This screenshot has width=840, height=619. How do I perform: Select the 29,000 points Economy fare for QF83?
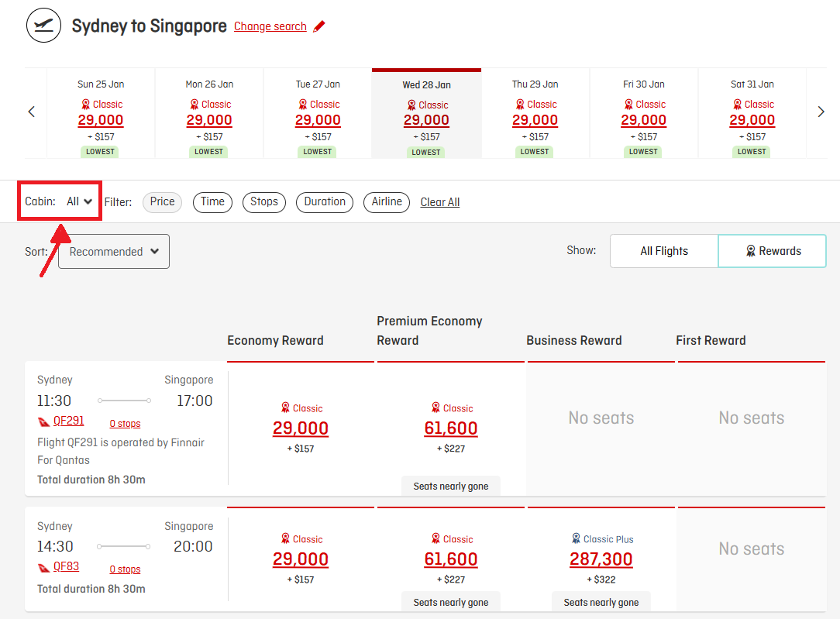299,559
